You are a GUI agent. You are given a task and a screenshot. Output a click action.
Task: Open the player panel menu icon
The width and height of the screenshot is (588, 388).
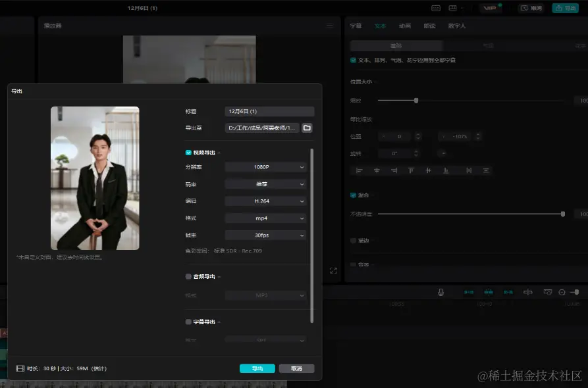330,26
